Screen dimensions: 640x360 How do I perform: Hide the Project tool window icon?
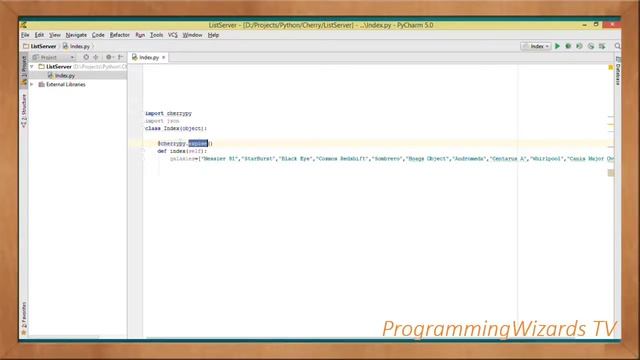pyautogui.click(x=120, y=57)
